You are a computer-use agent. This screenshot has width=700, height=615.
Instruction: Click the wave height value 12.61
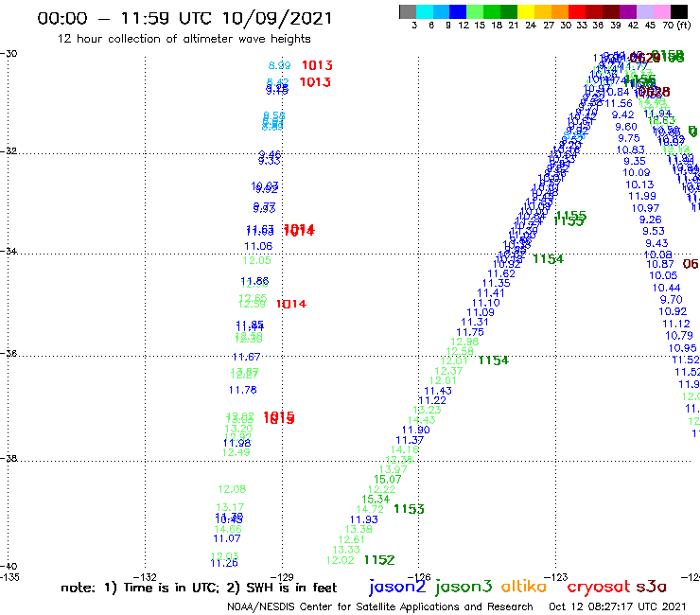pos(351,539)
